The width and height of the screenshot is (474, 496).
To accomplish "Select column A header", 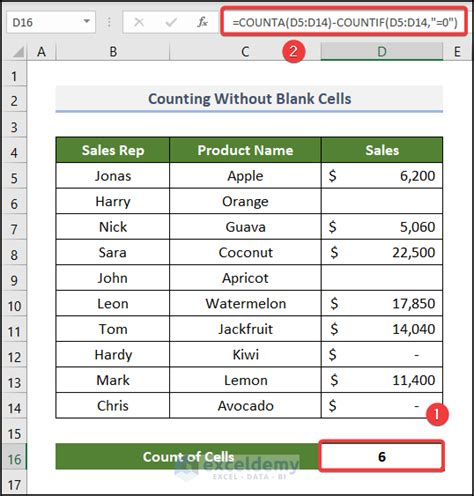I will coord(41,52).
